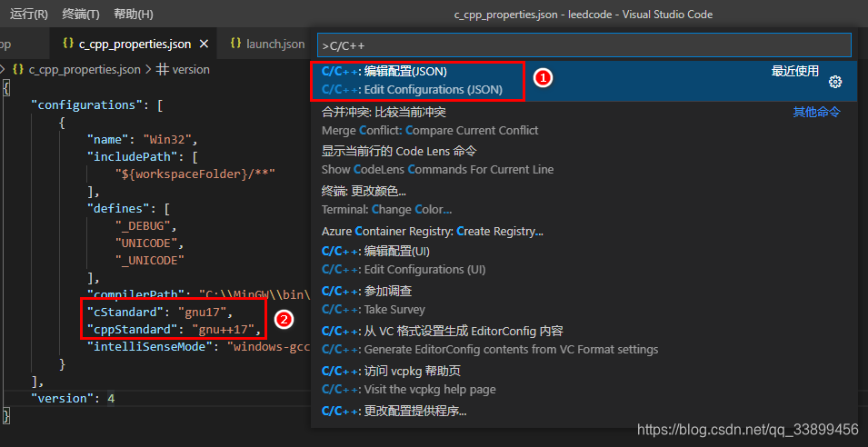
Task: Open the 帮助(H) menu
Action: pyautogui.click(x=134, y=14)
